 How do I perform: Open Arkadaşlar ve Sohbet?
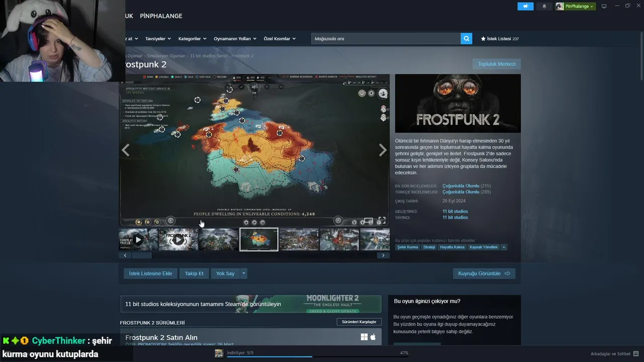click(x=611, y=353)
